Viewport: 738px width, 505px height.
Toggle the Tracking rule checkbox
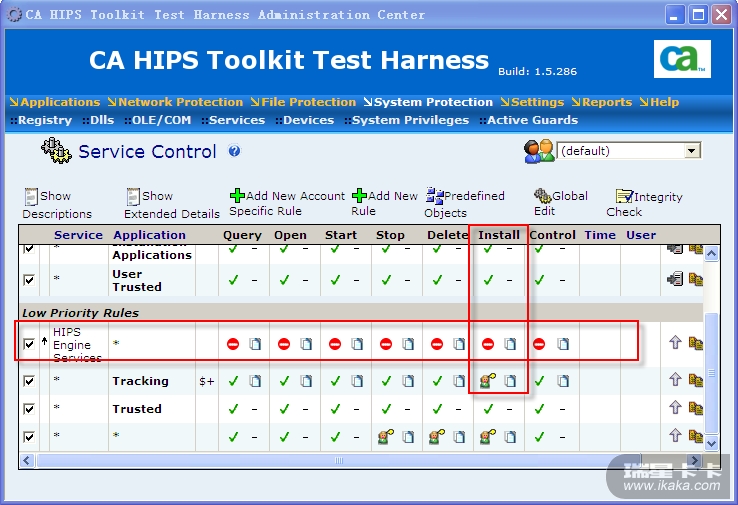click(29, 381)
